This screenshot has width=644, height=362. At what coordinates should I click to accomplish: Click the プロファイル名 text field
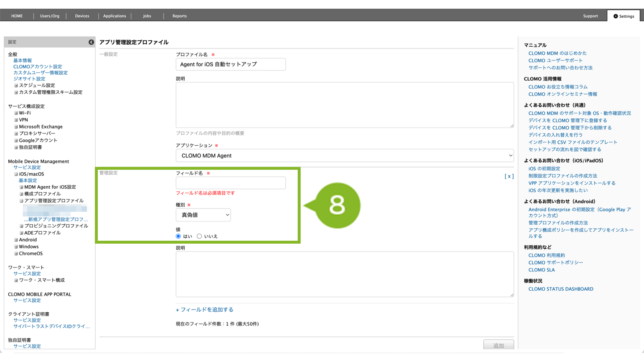[x=231, y=64]
